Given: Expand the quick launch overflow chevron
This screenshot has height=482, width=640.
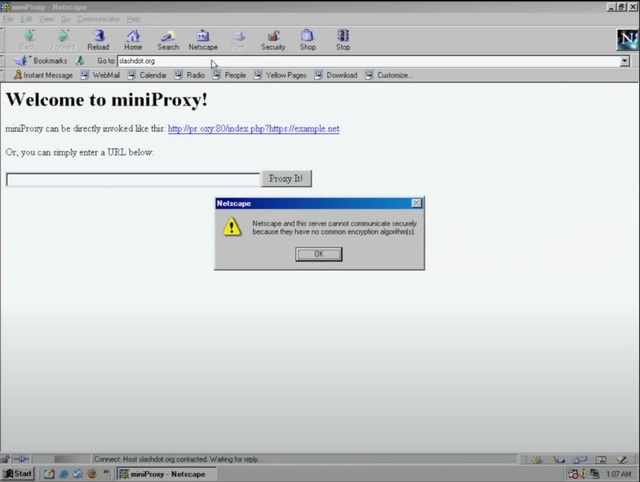Looking at the screenshot, I should [x=106, y=472].
